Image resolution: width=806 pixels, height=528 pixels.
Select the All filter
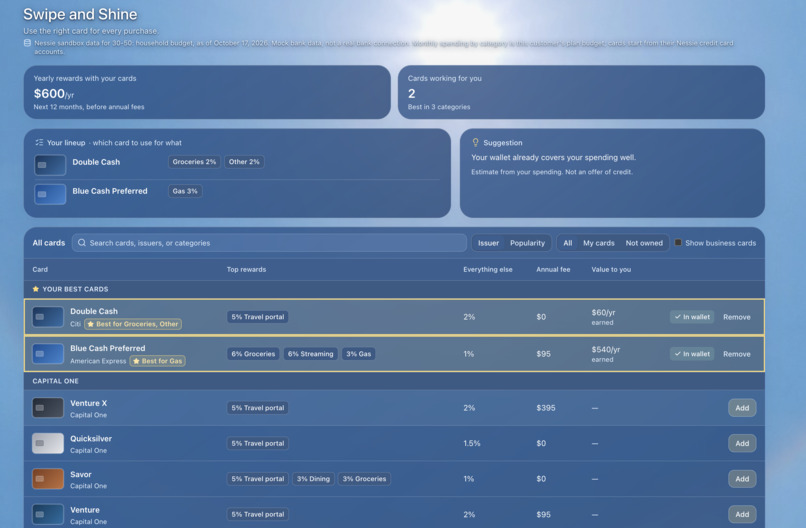point(567,243)
